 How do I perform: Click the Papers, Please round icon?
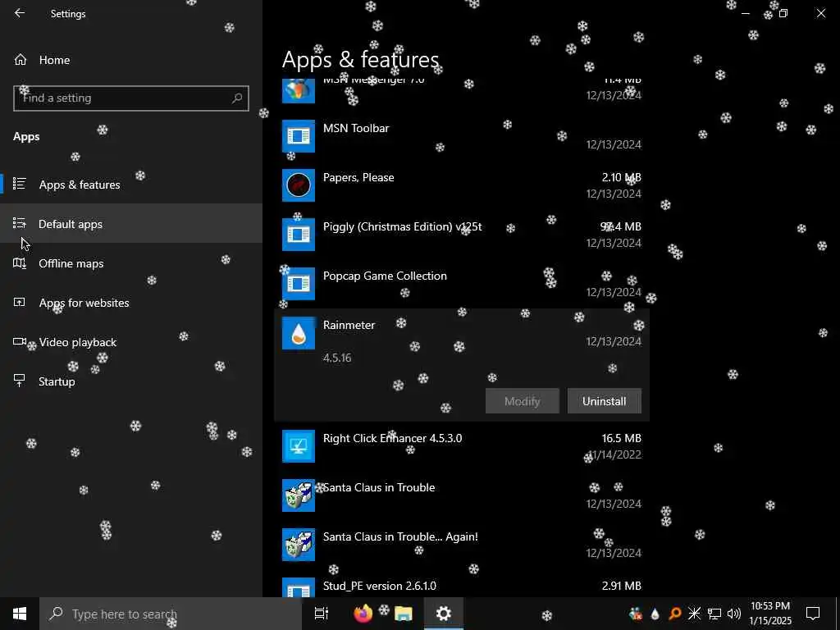[299, 185]
